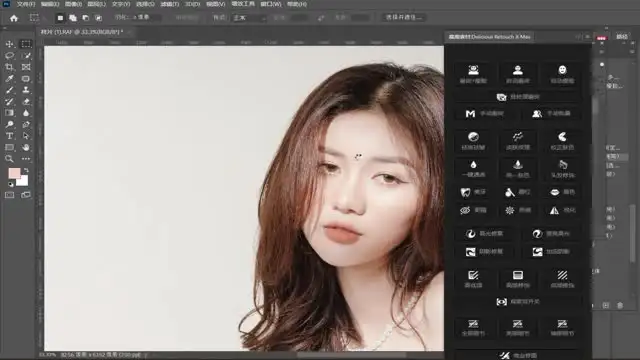Click the lipstick makeup icon
This screenshot has height=360, width=640.
pos(510,192)
